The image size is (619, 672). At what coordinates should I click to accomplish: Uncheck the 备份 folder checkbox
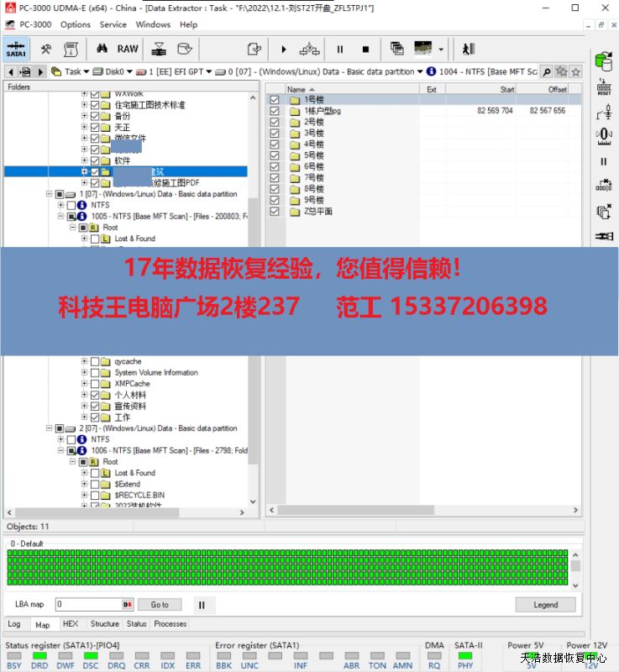click(x=95, y=116)
